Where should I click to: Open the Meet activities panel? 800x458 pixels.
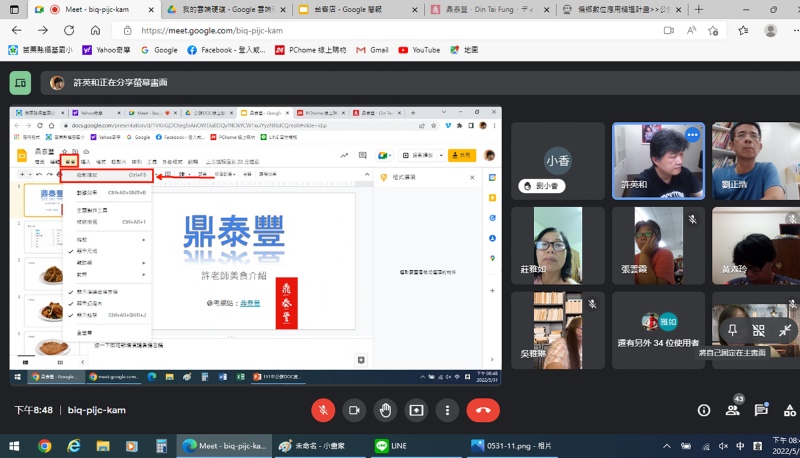(789, 410)
